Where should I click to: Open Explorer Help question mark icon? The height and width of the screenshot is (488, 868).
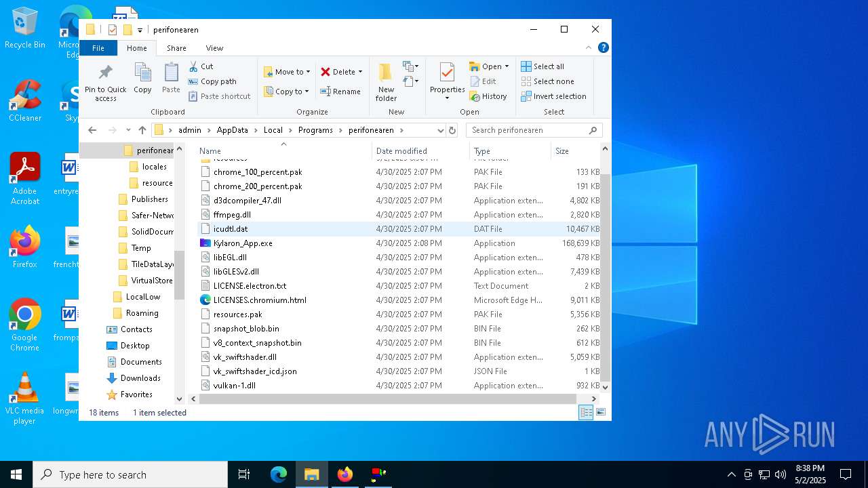click(604, 47)
